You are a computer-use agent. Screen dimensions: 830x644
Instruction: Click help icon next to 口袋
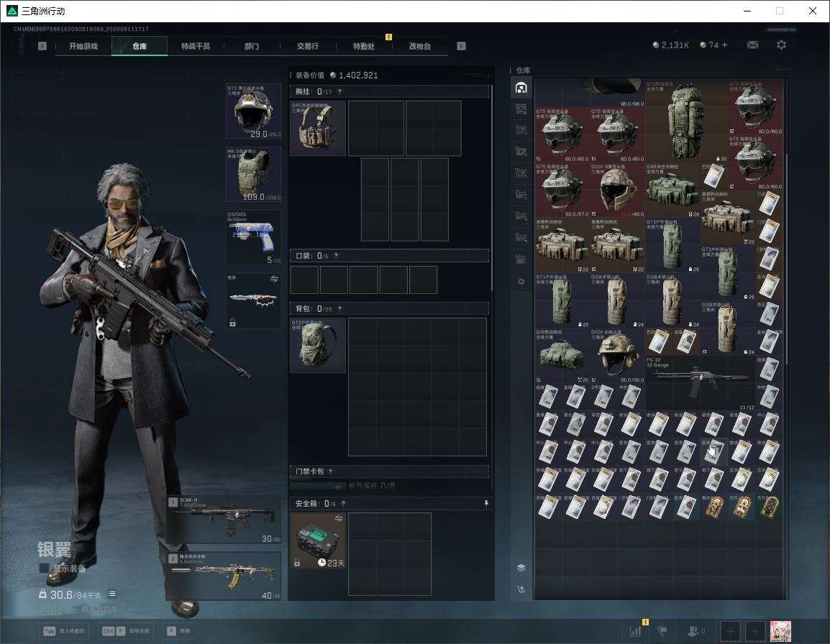[336, 256]
